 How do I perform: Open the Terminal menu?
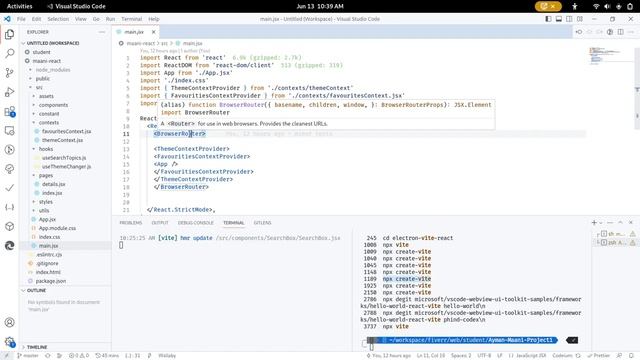[131, 19]
